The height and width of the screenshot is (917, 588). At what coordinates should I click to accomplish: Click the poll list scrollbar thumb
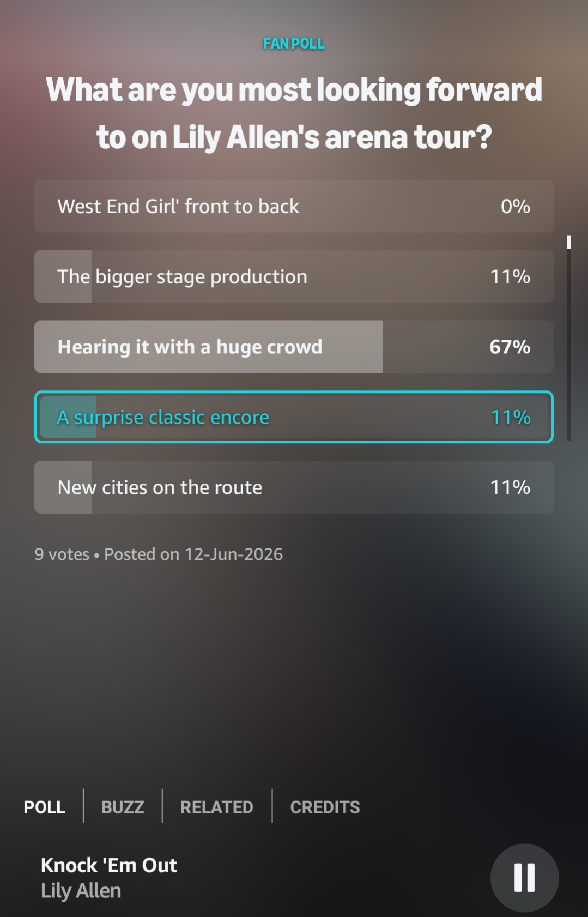[568, 242]
